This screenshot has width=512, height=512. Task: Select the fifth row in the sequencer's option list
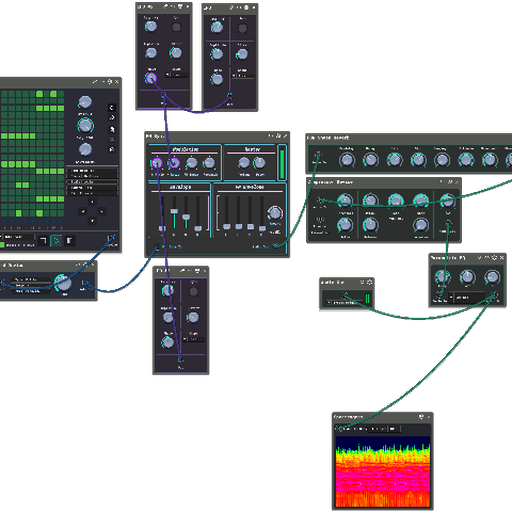[92, 193]
